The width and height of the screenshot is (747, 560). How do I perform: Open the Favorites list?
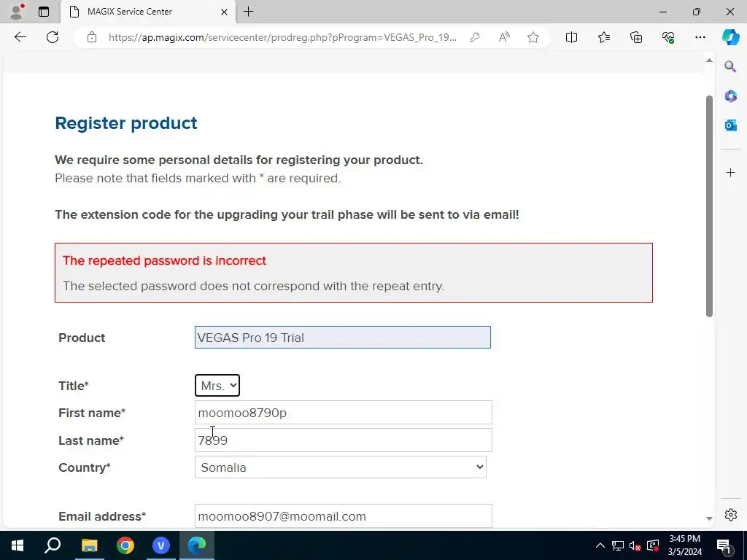(603, 37)
